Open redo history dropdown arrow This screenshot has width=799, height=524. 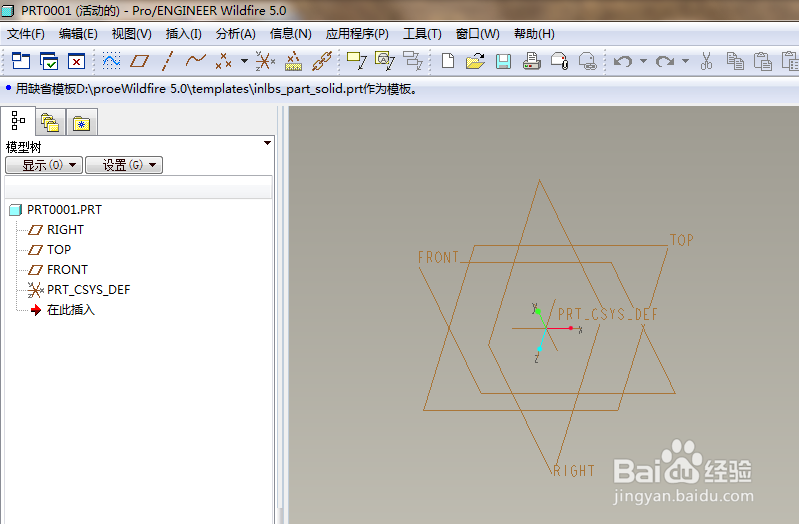coord(686,61)
